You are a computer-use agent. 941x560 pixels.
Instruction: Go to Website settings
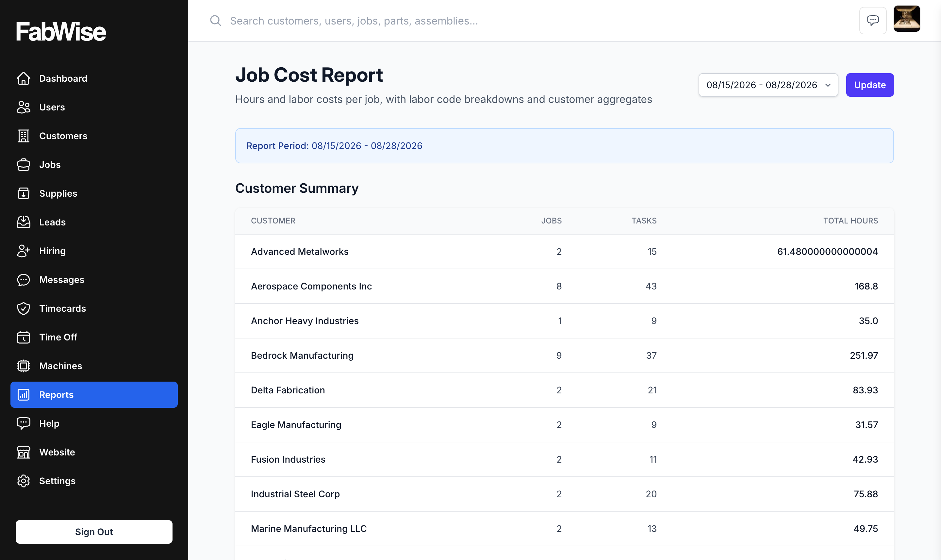coord(94,452)
